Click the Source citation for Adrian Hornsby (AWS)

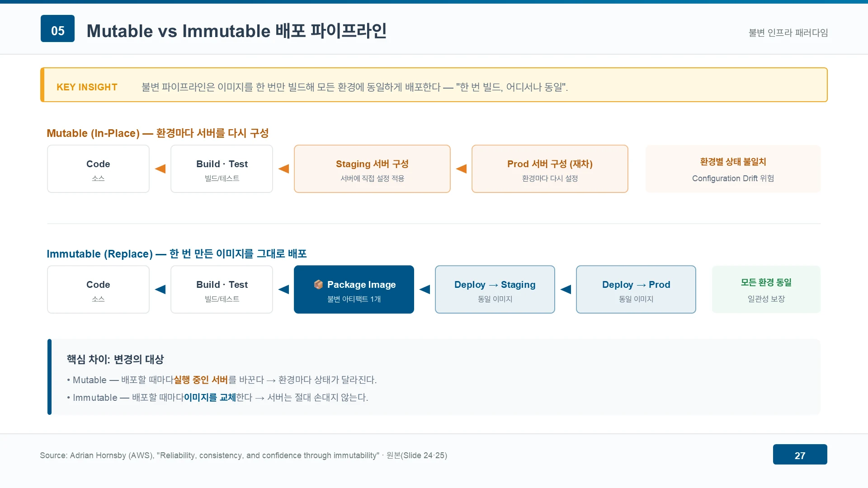click(x=243, y=455)
